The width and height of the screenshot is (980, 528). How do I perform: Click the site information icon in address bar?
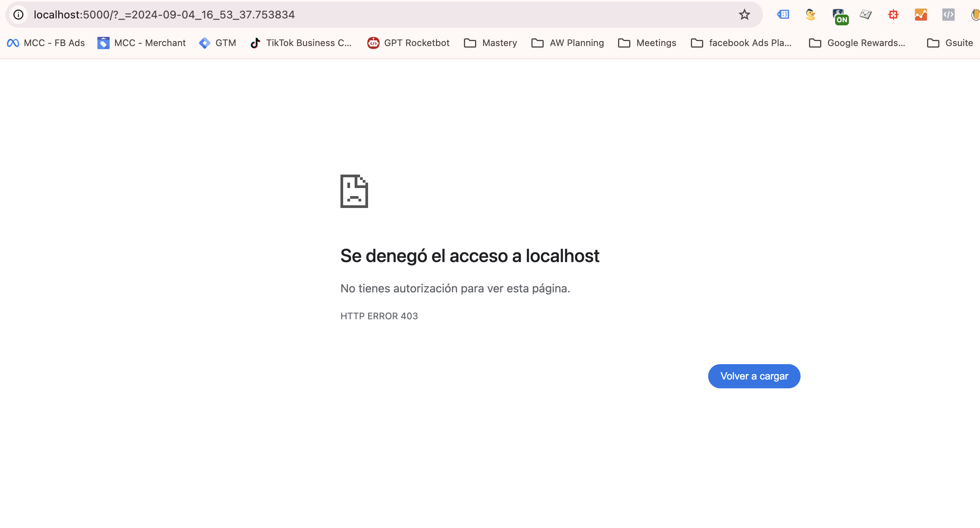pyautogui.click(x=18, y=15)
